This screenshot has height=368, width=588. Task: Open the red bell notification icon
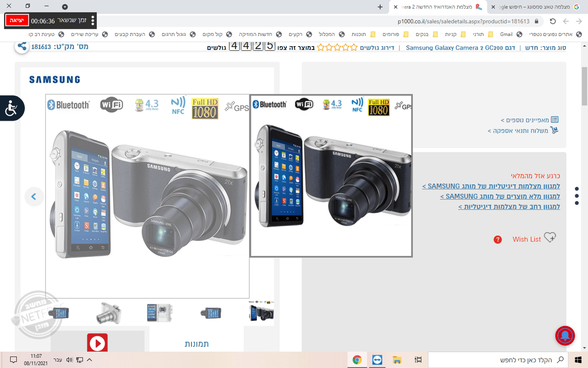point(565,336)
